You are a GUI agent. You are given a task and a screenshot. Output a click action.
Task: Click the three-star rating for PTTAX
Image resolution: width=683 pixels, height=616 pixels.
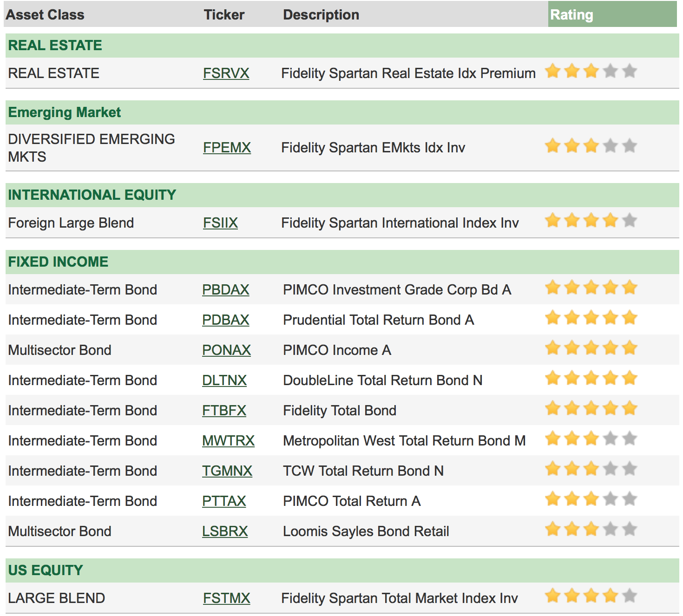tap(591, 499)
